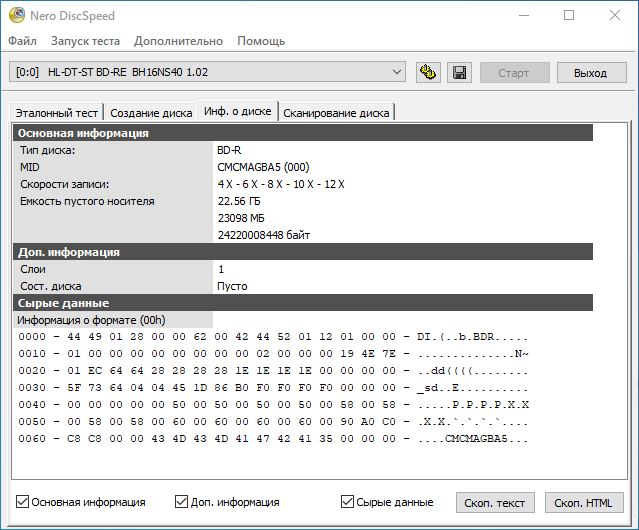Uncheck the Основная информация checkbox
Viewport: 639px width, 530px height.
tap(22, 502)
